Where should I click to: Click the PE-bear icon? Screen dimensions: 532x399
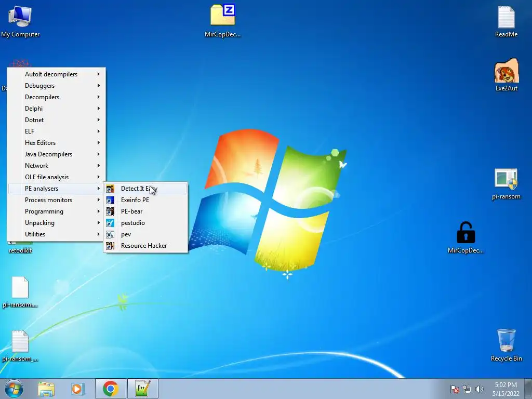110,211
